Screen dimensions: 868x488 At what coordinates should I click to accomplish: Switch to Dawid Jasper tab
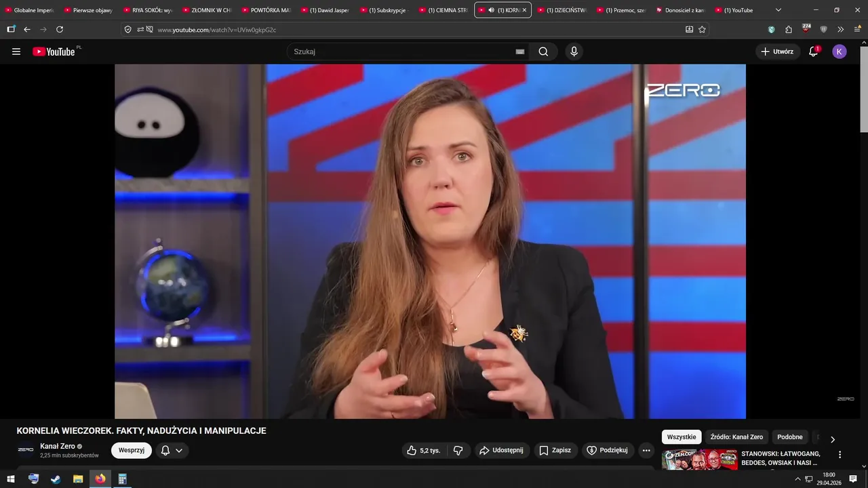(x=325, y=10)
